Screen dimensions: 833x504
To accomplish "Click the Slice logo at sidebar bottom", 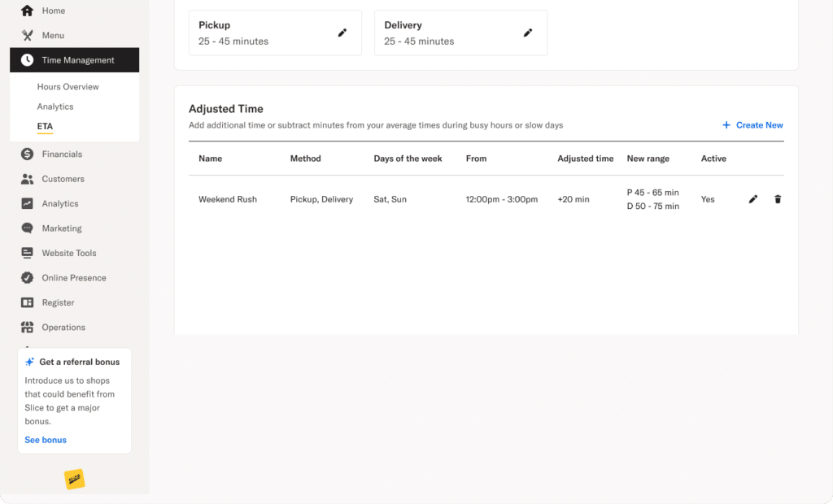I will (x=74, y=479).
